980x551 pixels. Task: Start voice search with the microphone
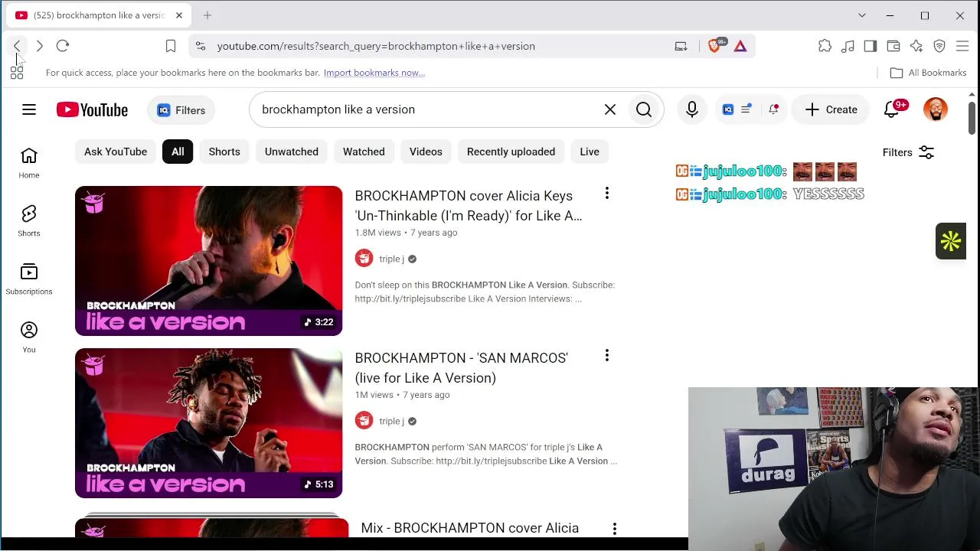[x=692, y=109]
